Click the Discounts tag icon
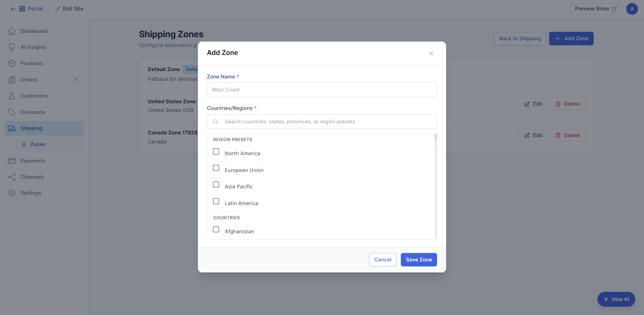This screenshot has height=315, width=644. (12, 112)
